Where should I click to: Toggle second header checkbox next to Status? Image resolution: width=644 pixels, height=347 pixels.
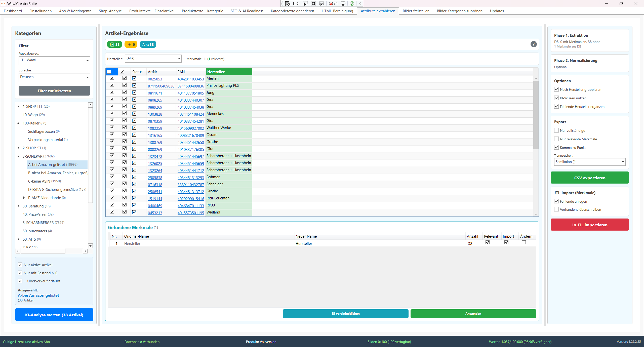click(x=122, y=72)
